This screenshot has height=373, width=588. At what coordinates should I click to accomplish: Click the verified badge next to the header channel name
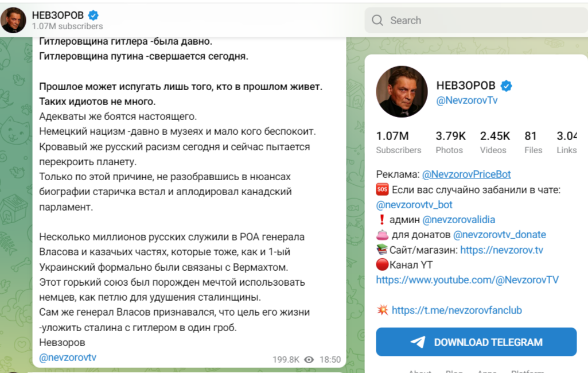pos(94,15)
